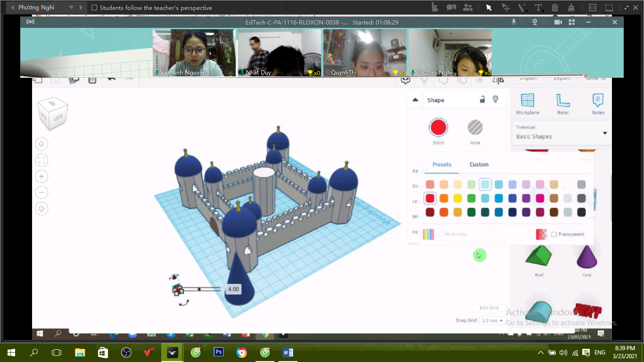Pick the red preset color swatch

point(430,198)
